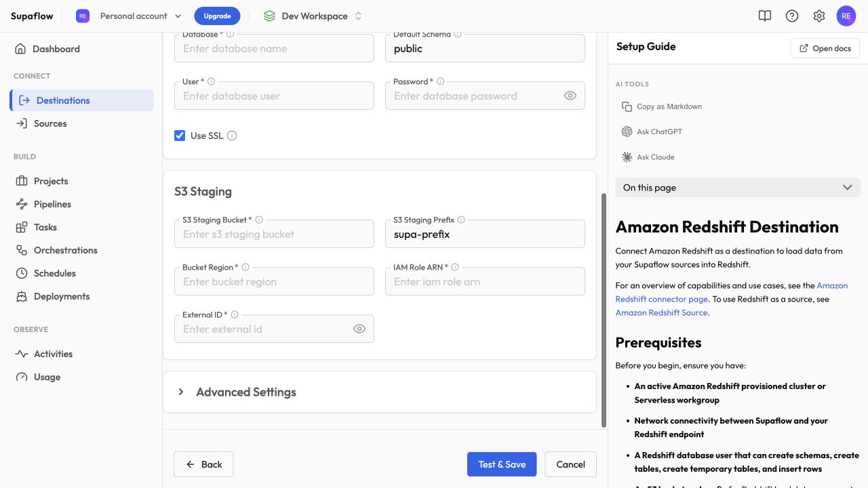This screenshot has height=488, width=868.
Task: Show info tooltip for Default Schema
Action: point(458,34)
